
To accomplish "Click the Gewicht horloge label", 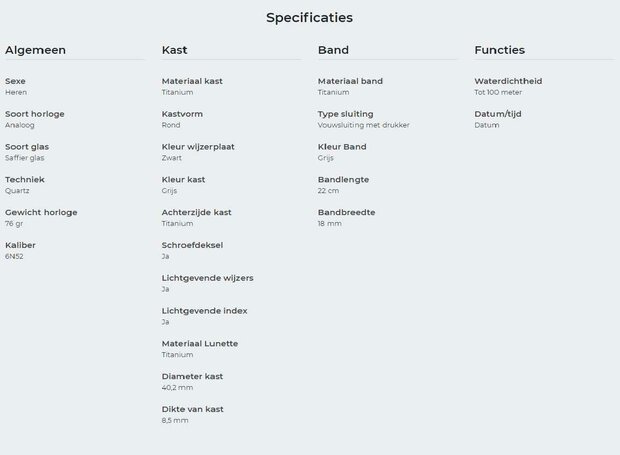I will pyautogui.click(x=41, y=213).
